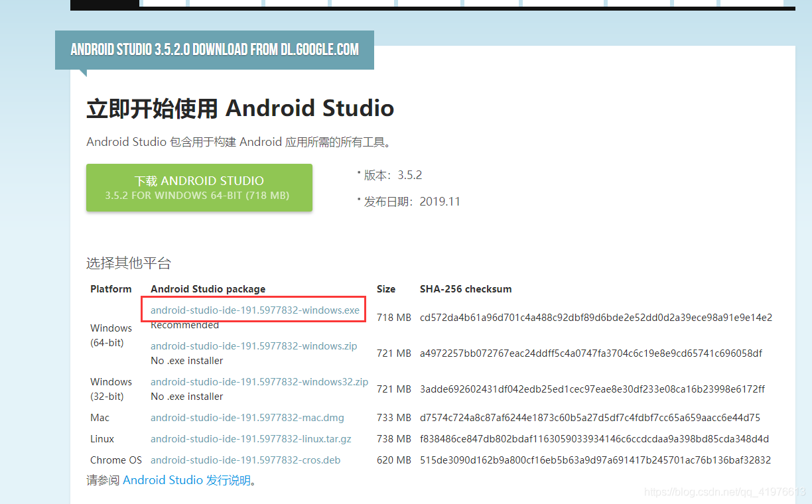Click the Size column header

pos(386,288)
